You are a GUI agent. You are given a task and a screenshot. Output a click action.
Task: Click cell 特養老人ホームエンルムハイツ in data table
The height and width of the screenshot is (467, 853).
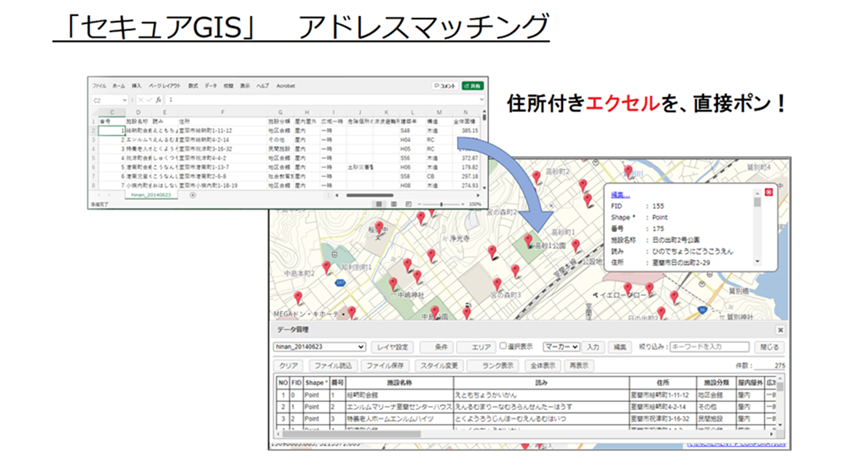[399, 419]
